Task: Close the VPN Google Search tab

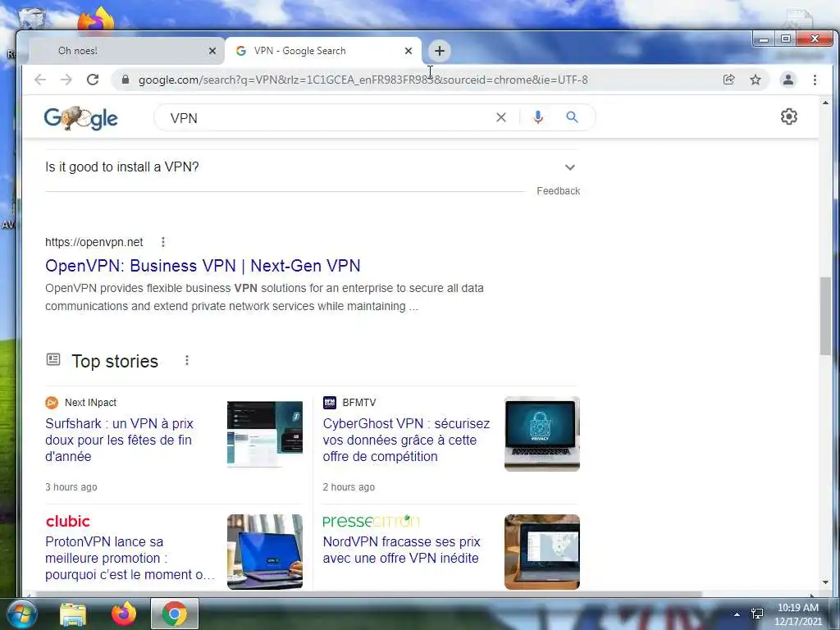Action: tap(409, 51)
